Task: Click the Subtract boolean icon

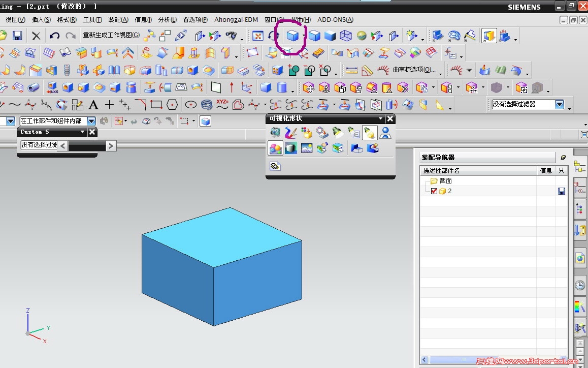Action: [x=309, y=70]
